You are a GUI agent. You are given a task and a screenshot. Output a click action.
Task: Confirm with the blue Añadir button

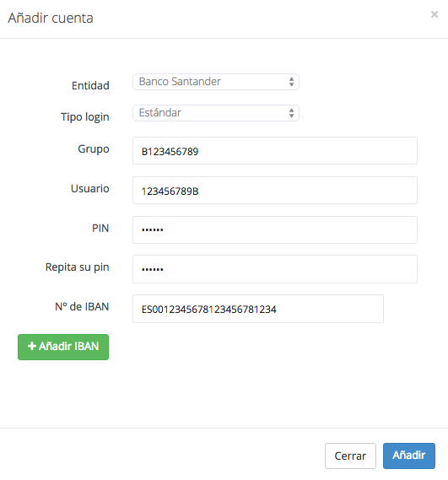409,456
